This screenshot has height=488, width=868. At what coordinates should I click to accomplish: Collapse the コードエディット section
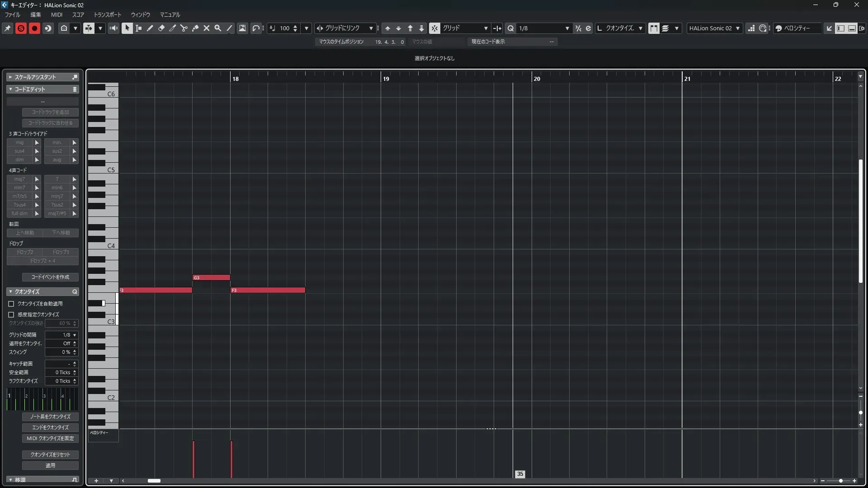pos(10,89)
